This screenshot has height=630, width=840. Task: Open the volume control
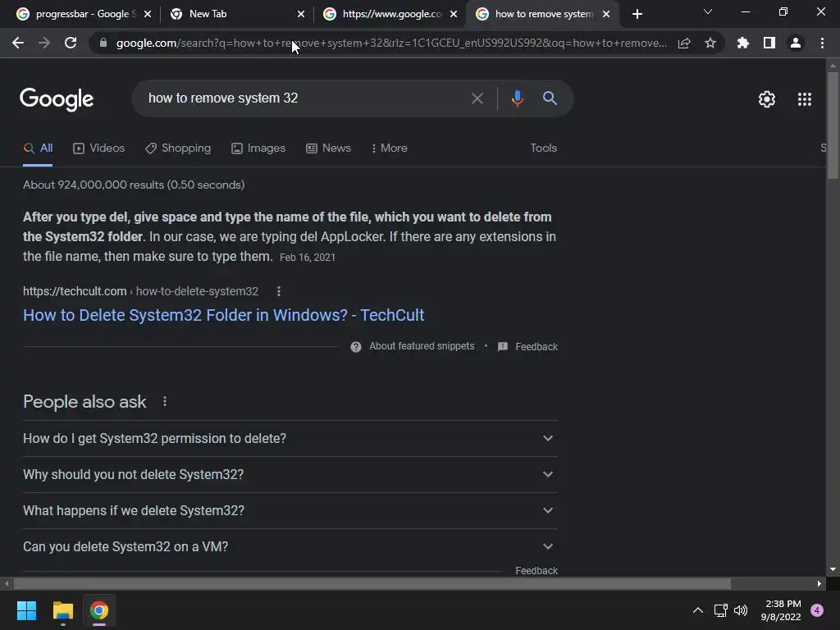(x=741, y=610)
